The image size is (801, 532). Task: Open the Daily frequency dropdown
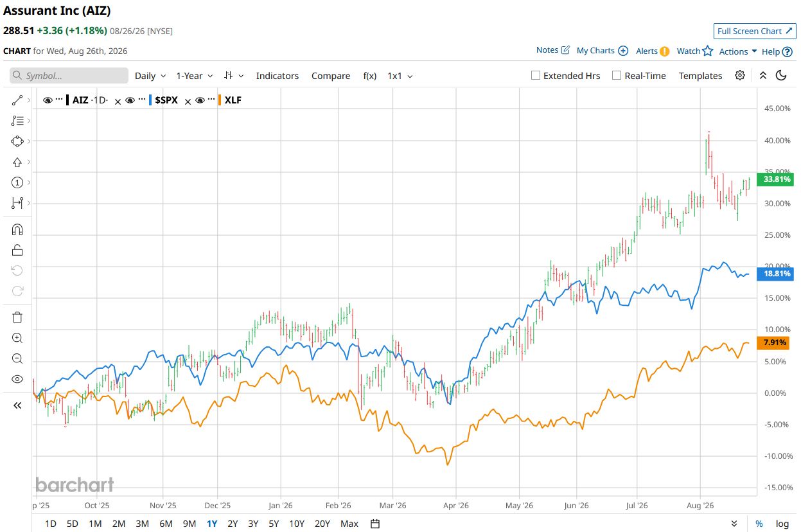coord(150,76)
